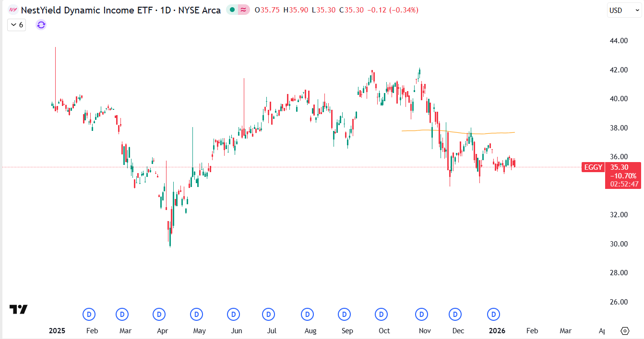Click the TradingView logo at bottom left

[19, 309]
